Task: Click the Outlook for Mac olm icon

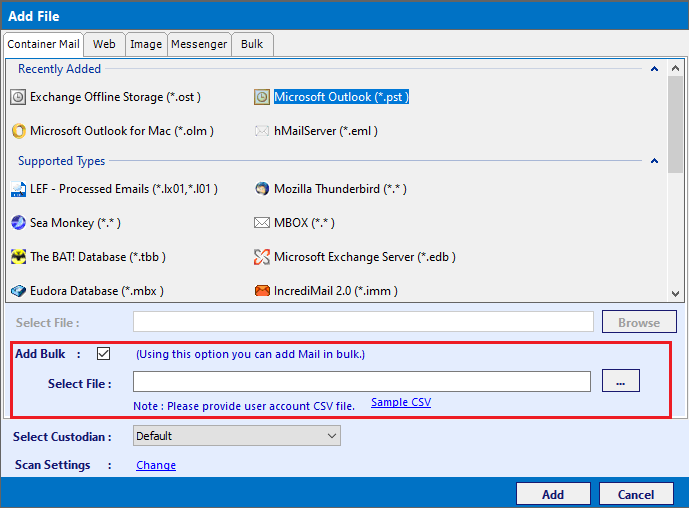Action: coord(18,131)
